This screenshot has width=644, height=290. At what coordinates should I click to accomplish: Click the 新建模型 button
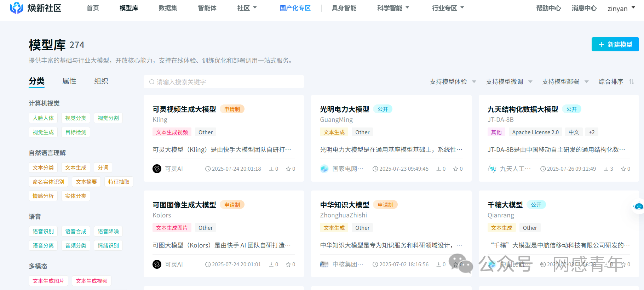615,44
